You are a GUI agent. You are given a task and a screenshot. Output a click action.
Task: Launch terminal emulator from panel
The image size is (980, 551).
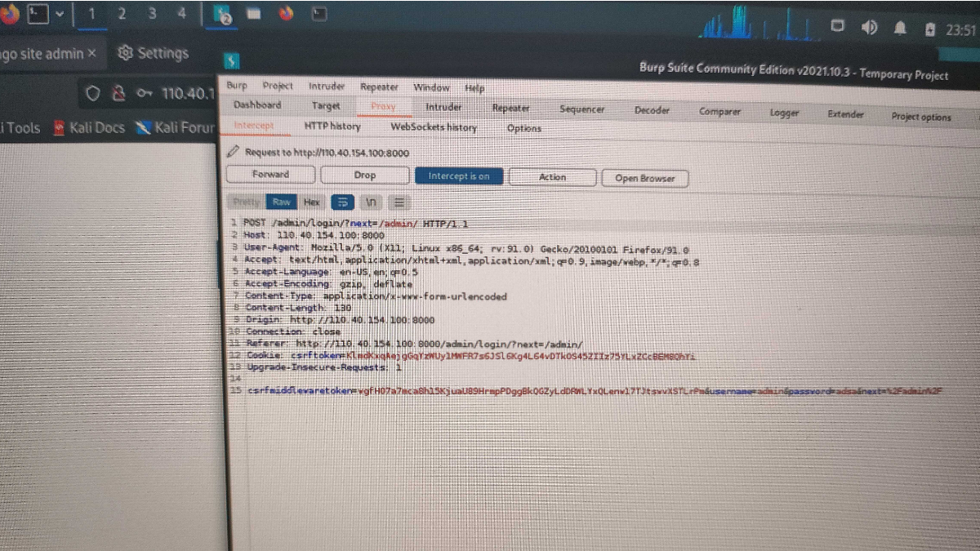pyautogui.click(x=38, y=14)
